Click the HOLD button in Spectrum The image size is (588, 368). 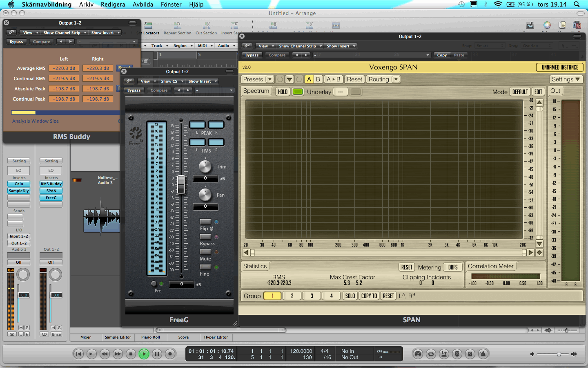[283, 92]
